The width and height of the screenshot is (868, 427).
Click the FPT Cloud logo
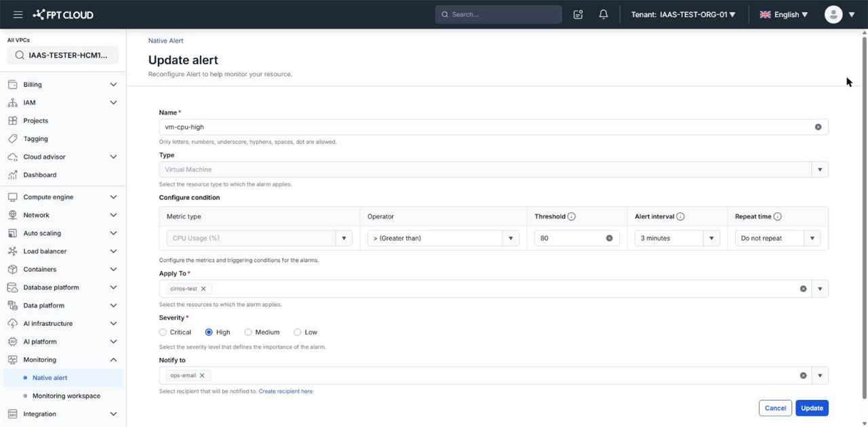click(x=63, y=14)
